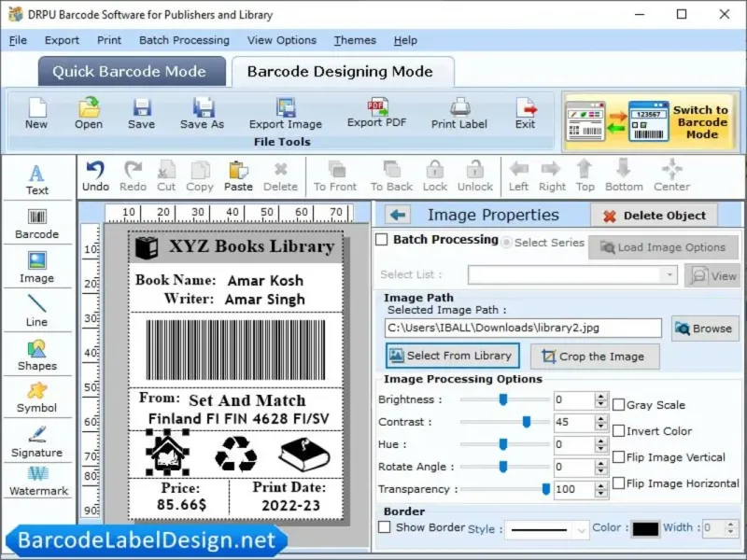Click Print Label icon
This screenshot has width=747, height=560.
coord(459,113)
